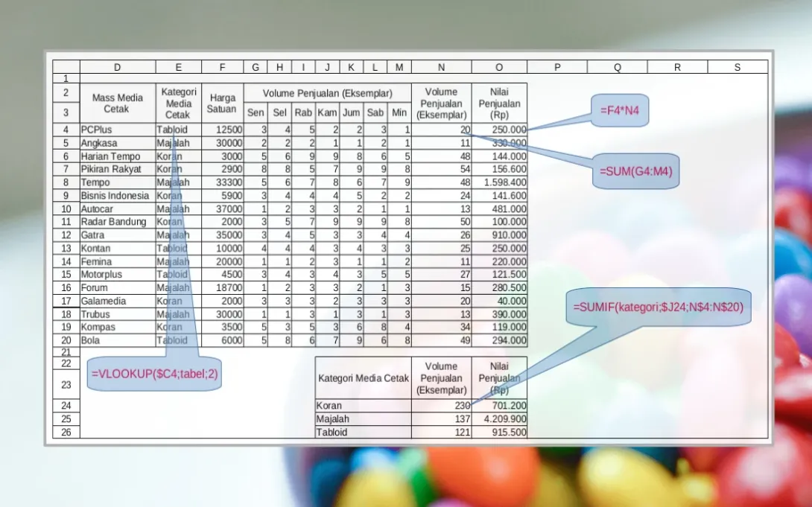This screenshot has width=812, height=507.
Task: Click row header 26
Action: (x=66, y=432)
